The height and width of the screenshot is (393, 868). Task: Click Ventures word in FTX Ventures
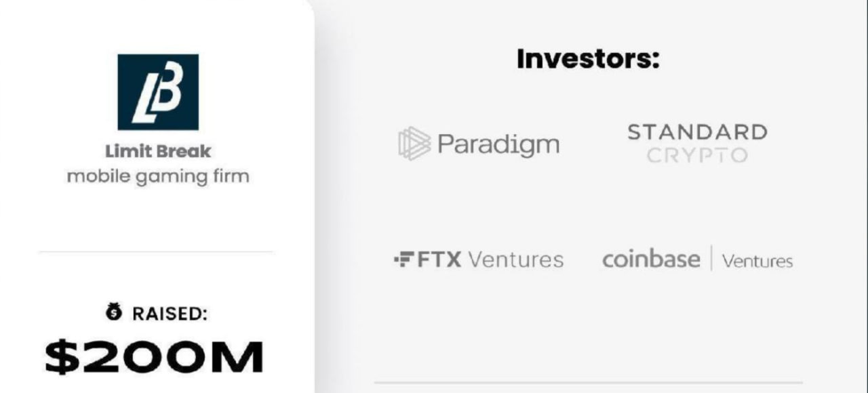pyautogui.click(x=516, y=260)
